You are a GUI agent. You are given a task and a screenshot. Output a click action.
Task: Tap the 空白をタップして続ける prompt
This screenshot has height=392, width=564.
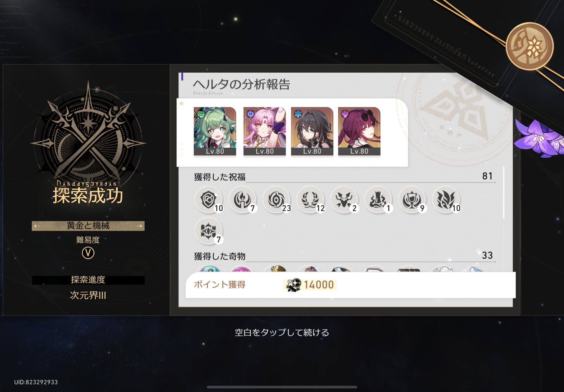pos(282,332)
